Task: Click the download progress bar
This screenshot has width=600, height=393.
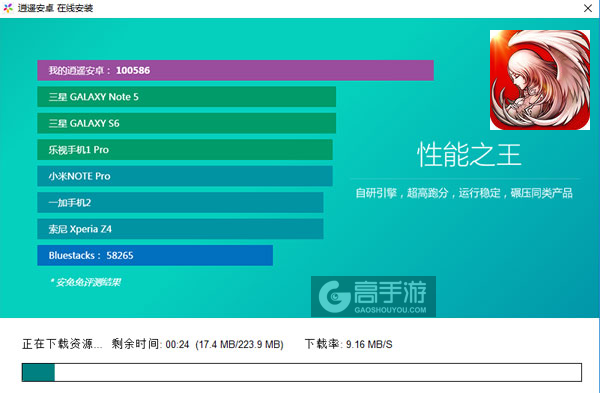Action: (302, 372)
